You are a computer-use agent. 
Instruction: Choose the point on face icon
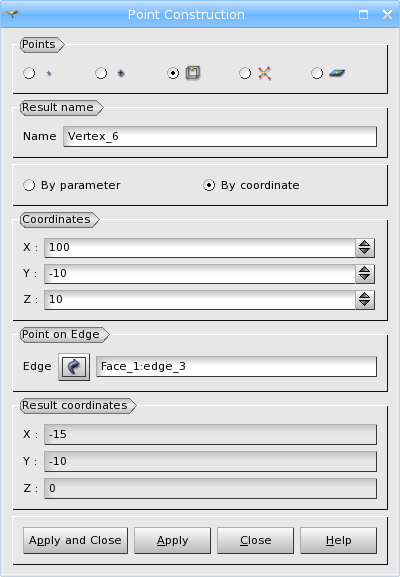(337, 73)
